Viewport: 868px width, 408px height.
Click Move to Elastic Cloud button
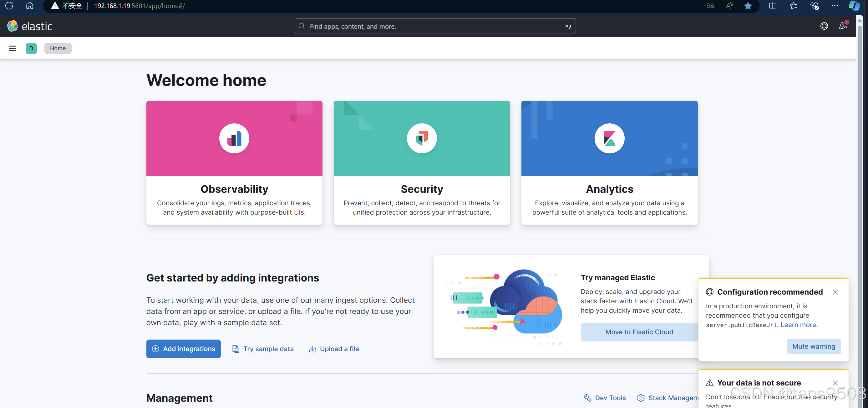pos(639,332)
